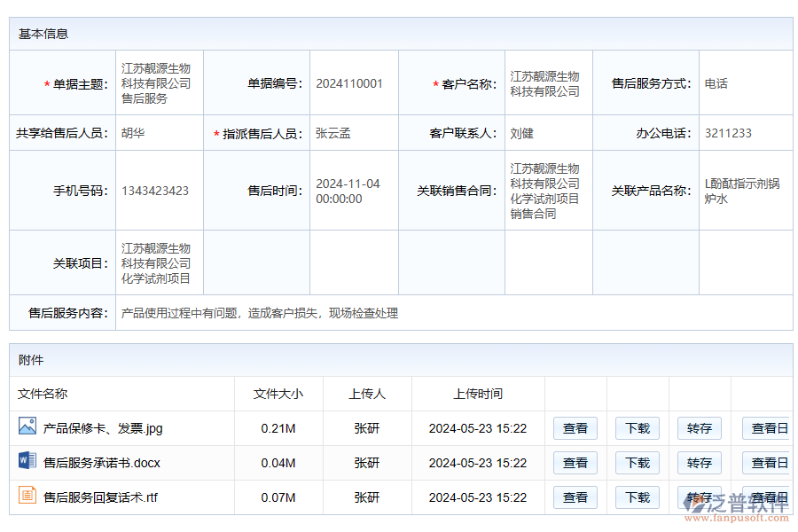Click 转存 for 产品保修卡、发票.jpg
Viewport: 798px width, 532px height.
click(x=699, y=428)
